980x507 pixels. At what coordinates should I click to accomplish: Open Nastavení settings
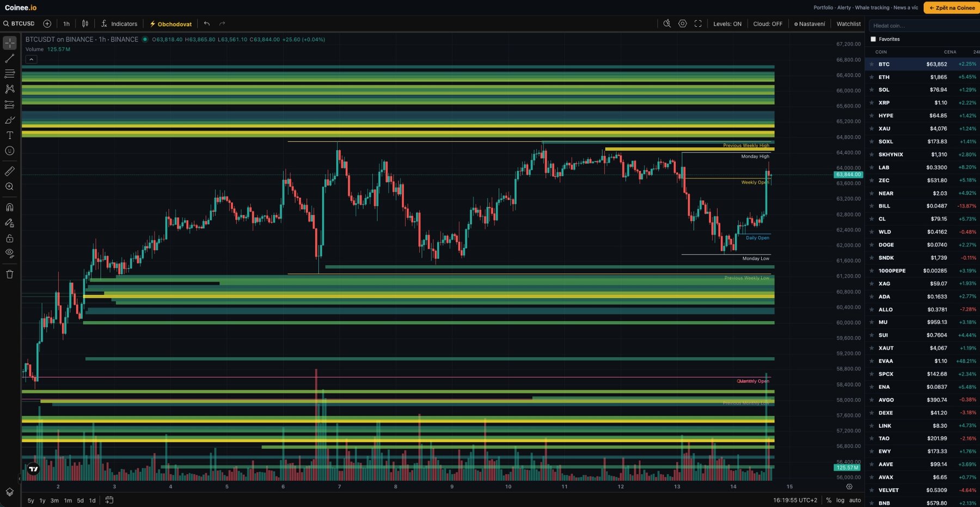(810, 24)
